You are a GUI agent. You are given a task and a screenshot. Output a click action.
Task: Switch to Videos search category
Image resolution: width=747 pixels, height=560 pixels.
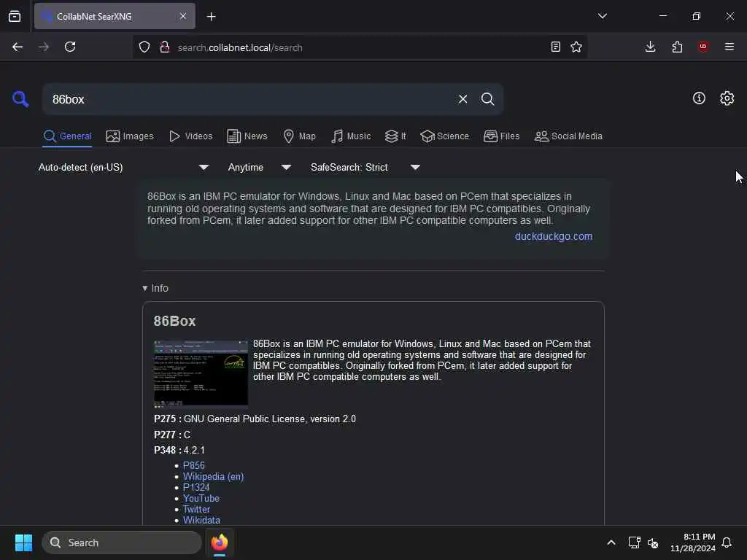(x=190, y=136)
